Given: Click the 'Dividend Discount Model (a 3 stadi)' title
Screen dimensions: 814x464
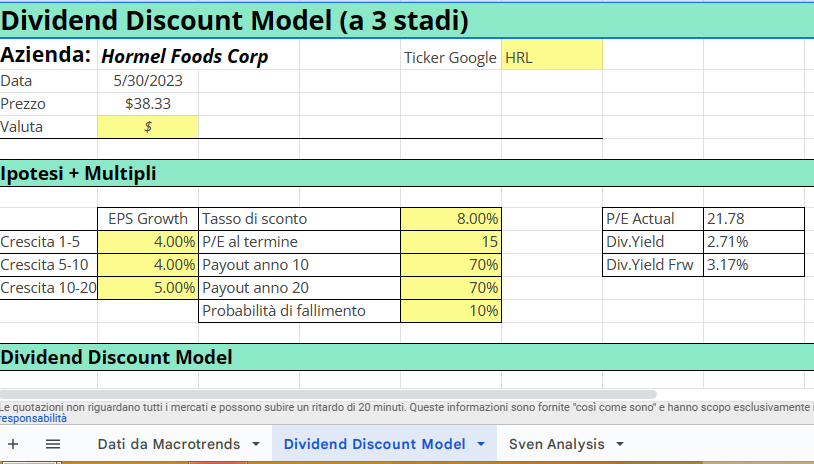Looking at the screenshot, I should point(234,21).
